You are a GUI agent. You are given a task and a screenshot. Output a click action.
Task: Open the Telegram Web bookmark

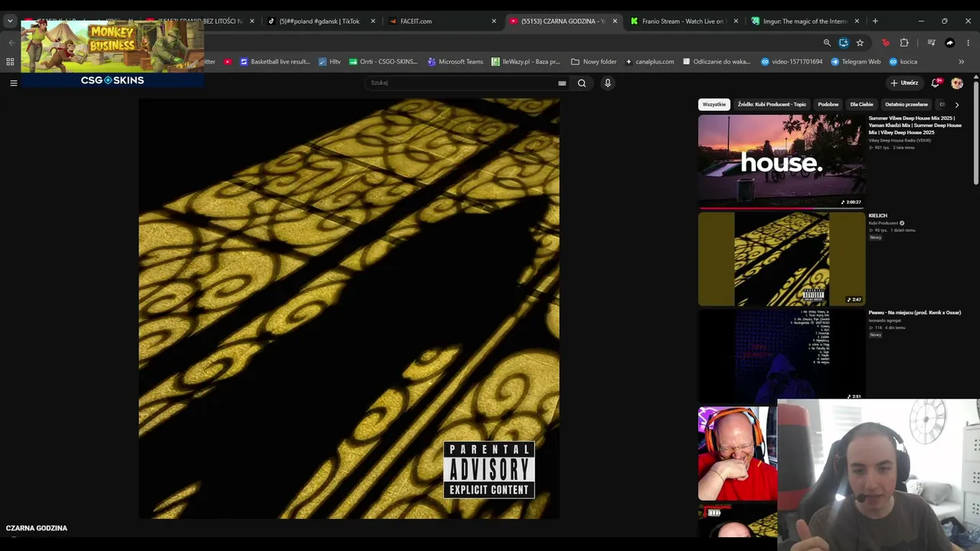coord(856,62)
